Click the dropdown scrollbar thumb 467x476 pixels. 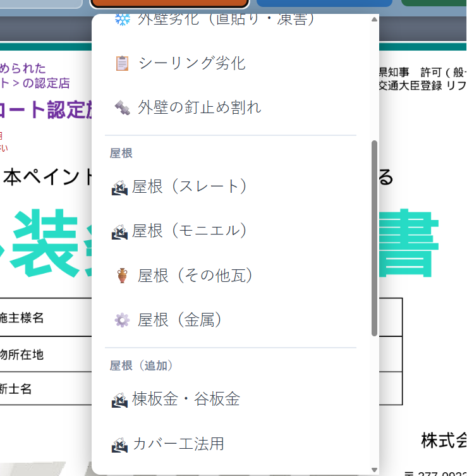(x=374, y=238)
